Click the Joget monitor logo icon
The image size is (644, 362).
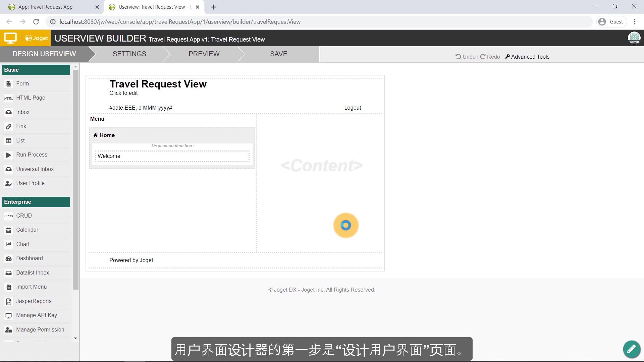tap(10, 38)
